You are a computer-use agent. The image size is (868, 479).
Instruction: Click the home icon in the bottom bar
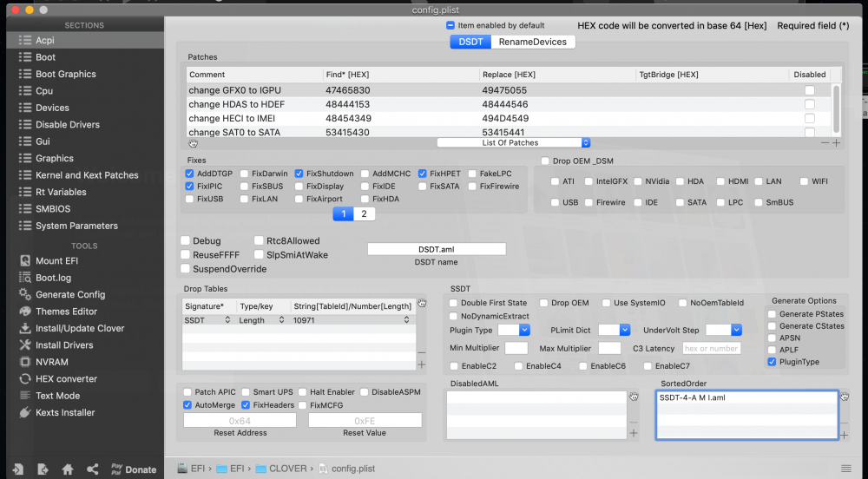click(x=68, y=469)
